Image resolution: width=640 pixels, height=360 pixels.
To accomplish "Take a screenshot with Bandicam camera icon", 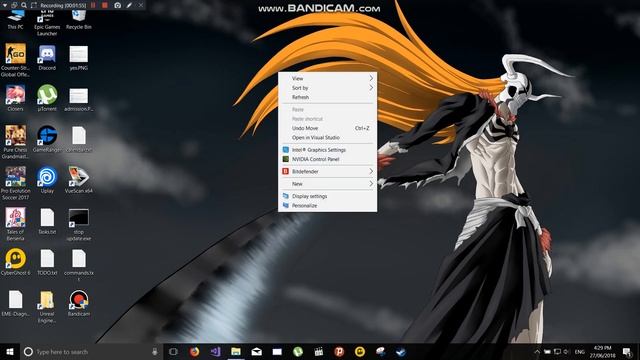I will pyautogui.click(x=118, y=5).
